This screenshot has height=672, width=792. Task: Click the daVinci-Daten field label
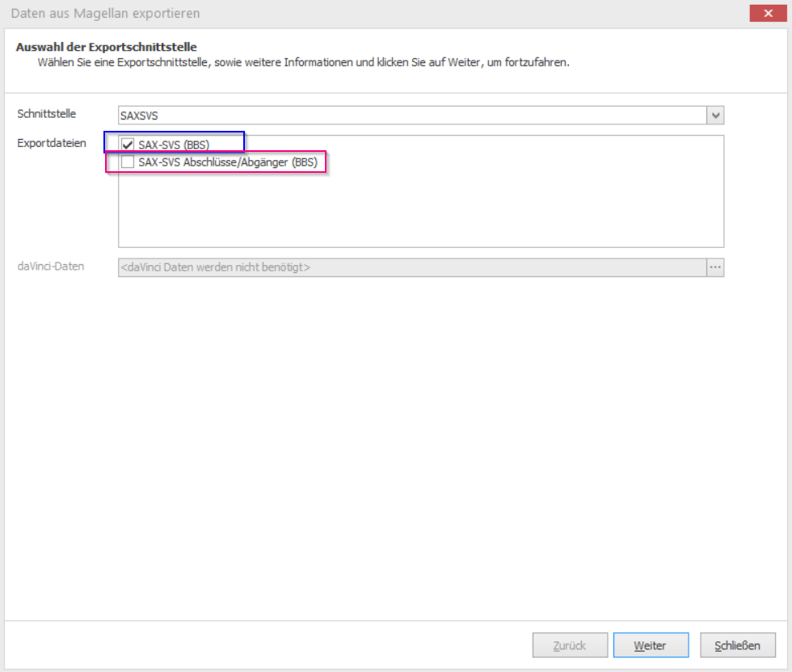pos(51,266)
